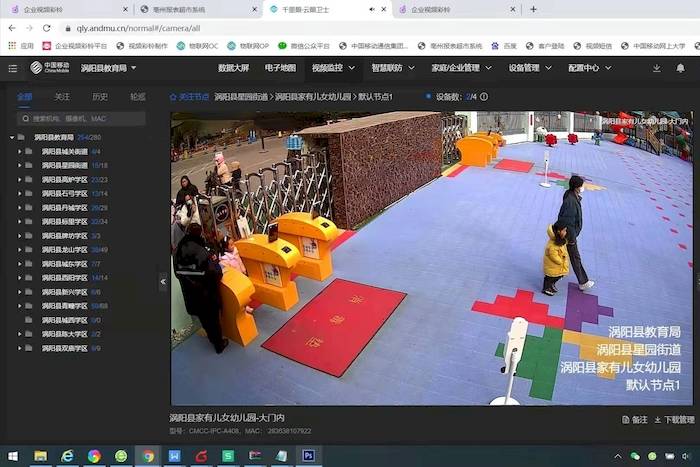Expand the 涡阳县城关街道 node
This screenshot has width=700, height=467.
click(x=20, y=152)
